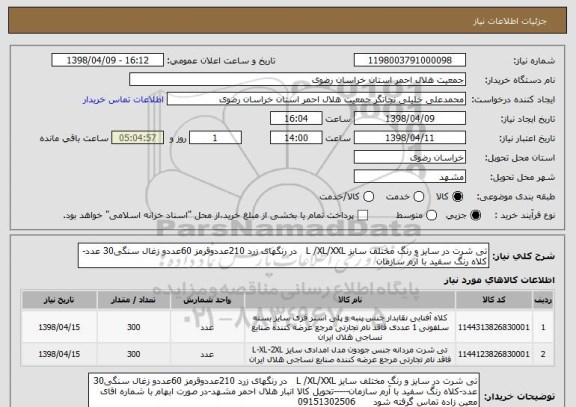
Task: Select the کالا radio button
Action: pyautogui.click(x=457, y=197)
